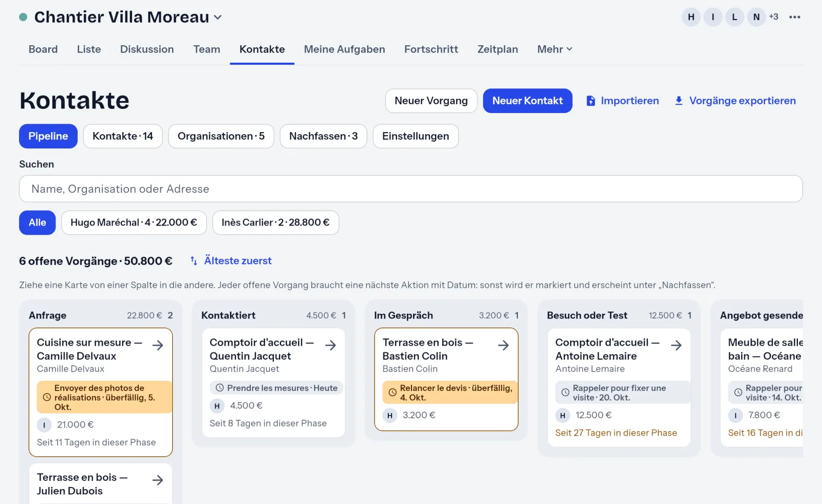
Task: Filter by Inès Carlier
Action: (275, 222)
